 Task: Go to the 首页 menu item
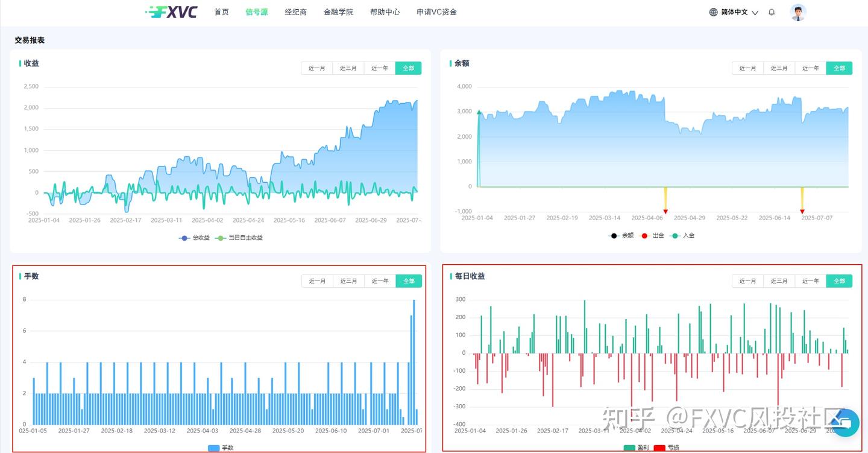click(221, 11)
